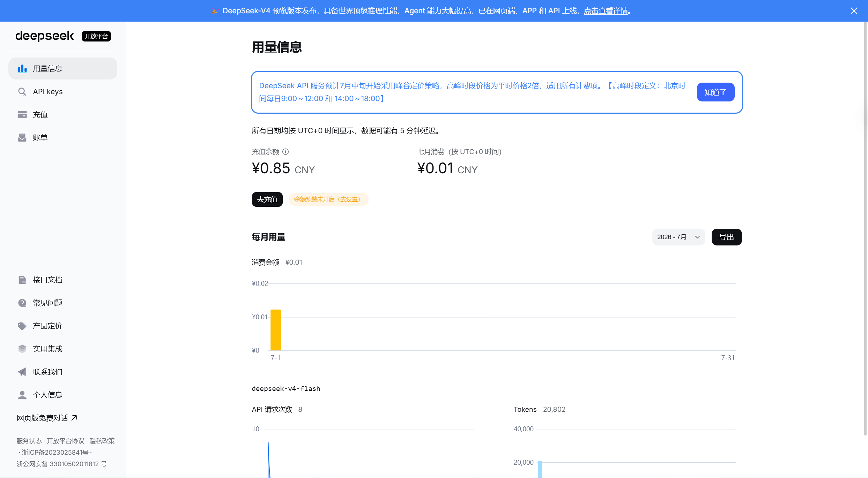
Task: Open 联系我们 in the sidebar
Action: [x=63, y=372]
